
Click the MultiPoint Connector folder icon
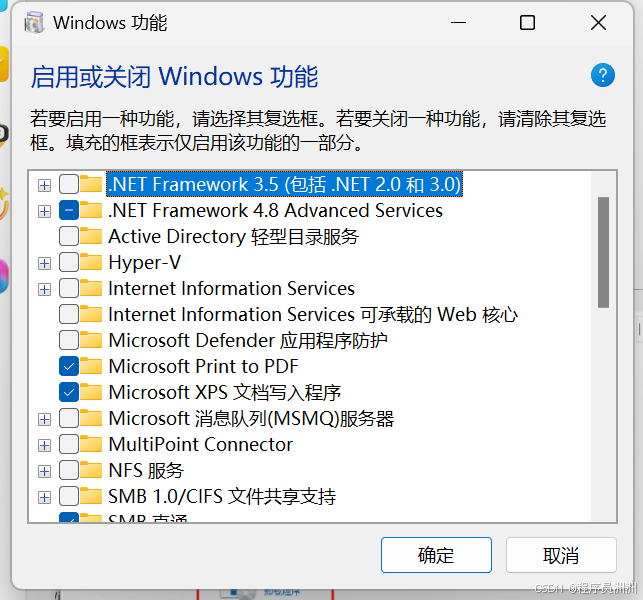click(x=92, y=445)
